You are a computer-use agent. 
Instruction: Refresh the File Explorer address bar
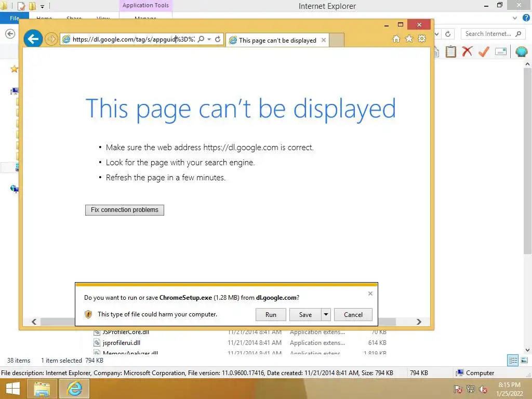(448, 34)
